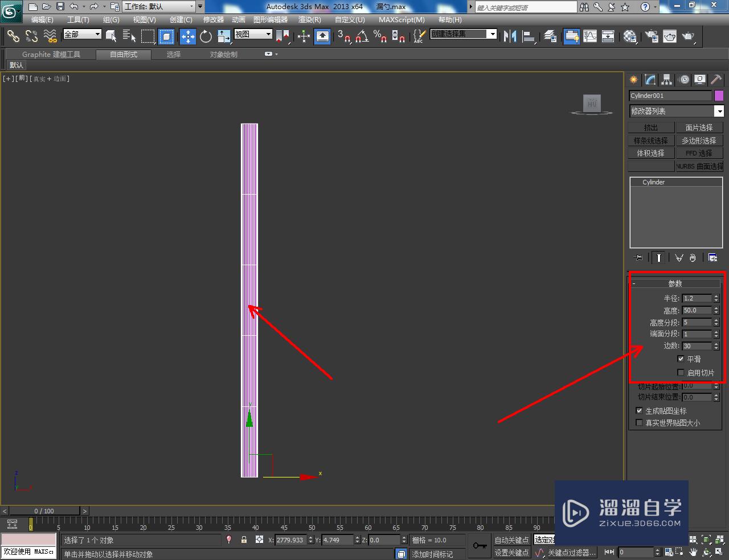Image resolution: width=729 pixels, height=560 pixels.
Task: Click the Bind to Space Warp icon
Action: point(50,36)
